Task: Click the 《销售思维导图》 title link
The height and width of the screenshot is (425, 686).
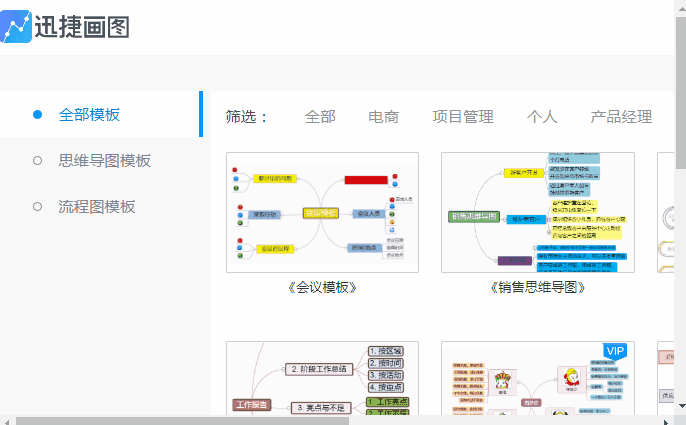Action: point(538,288)
